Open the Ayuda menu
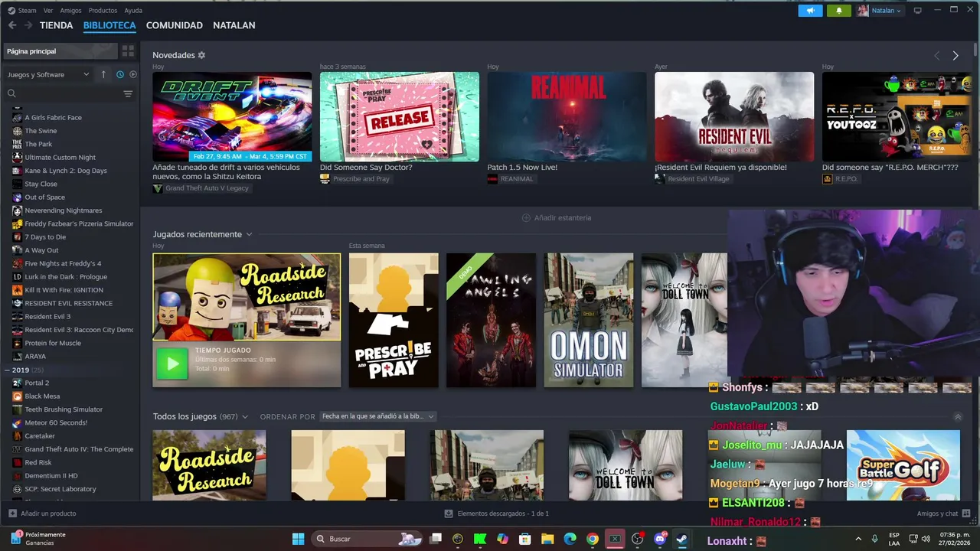The height and width of the screenshot is (551, 980). click(133, 11)
